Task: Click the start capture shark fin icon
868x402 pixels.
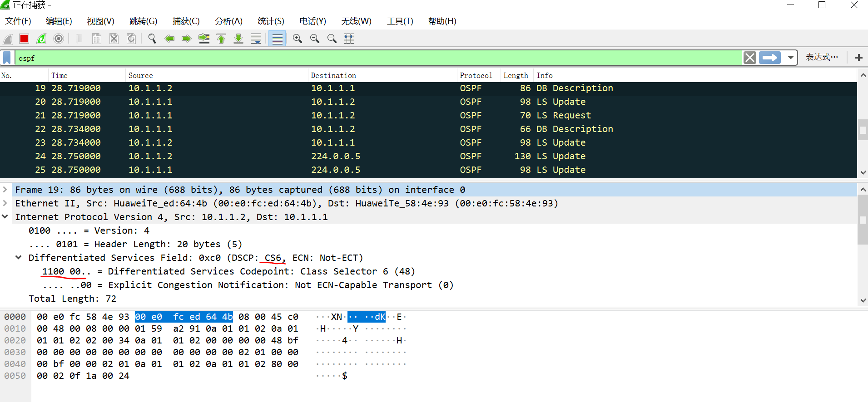Action: pos(8,39)
